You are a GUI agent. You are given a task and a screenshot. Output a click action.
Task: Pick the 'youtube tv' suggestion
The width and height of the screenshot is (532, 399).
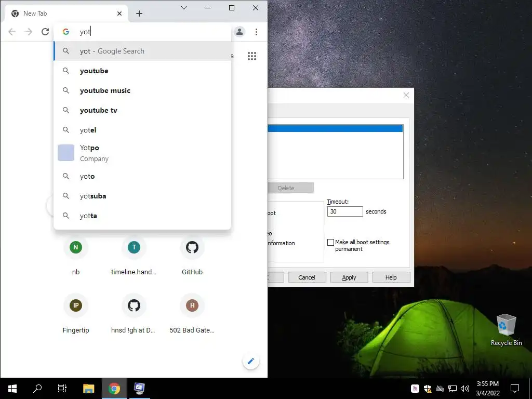point(142,110)
